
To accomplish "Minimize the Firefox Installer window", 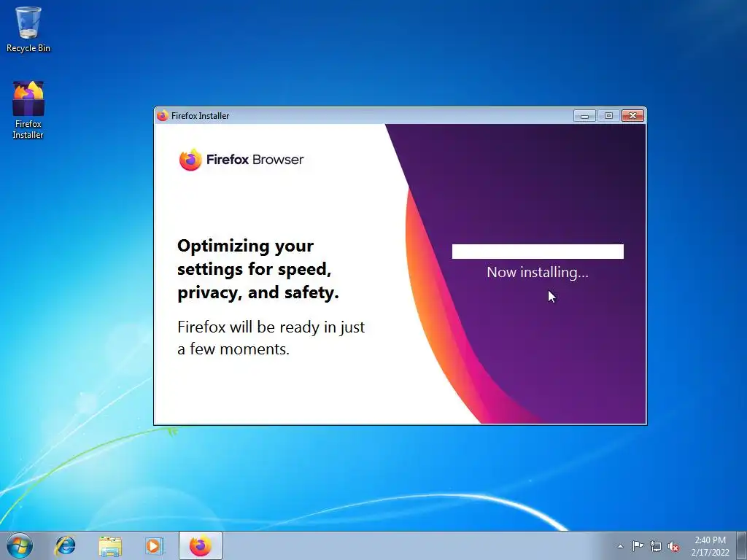I will [584, 116].
